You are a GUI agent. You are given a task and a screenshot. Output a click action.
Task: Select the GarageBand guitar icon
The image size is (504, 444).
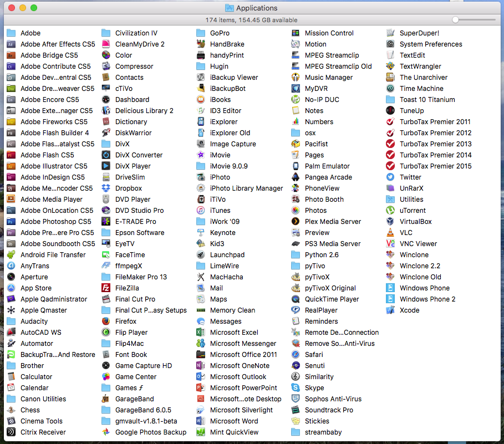pyautogui.click(x=106, y=399)
